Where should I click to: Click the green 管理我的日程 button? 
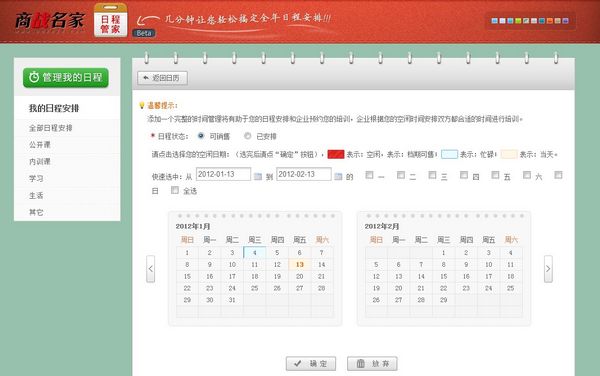pyautogui.click(x=66, y=78)
